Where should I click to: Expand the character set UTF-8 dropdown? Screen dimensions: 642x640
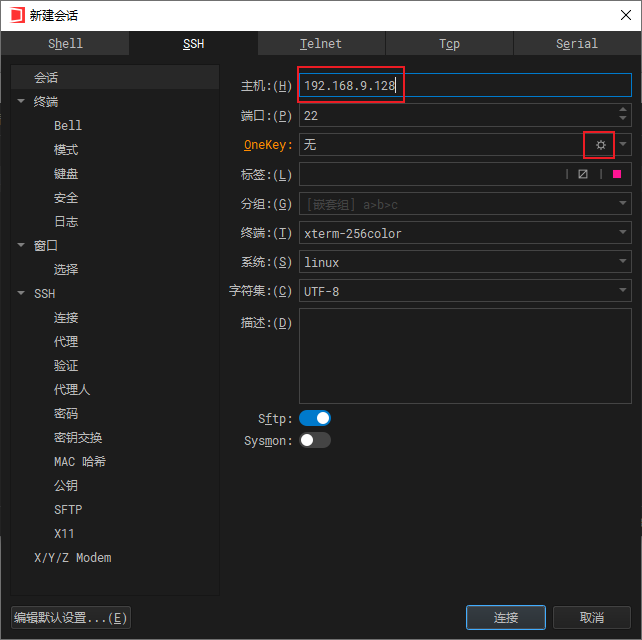pyautogui.click(x=623, y=291)
